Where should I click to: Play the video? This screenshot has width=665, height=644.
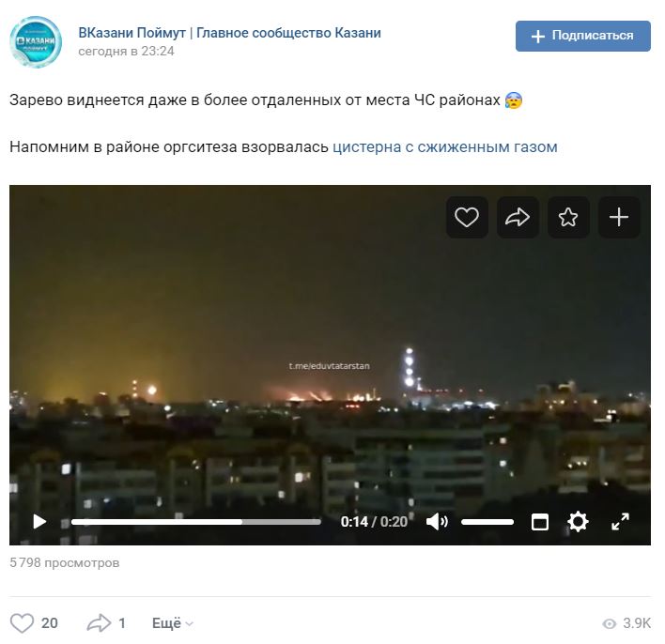click(x=39, y=521)
